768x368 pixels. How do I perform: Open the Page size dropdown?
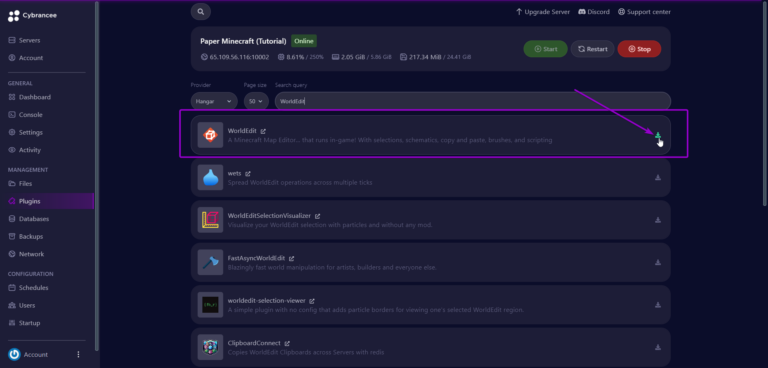[x=256, y=101]
